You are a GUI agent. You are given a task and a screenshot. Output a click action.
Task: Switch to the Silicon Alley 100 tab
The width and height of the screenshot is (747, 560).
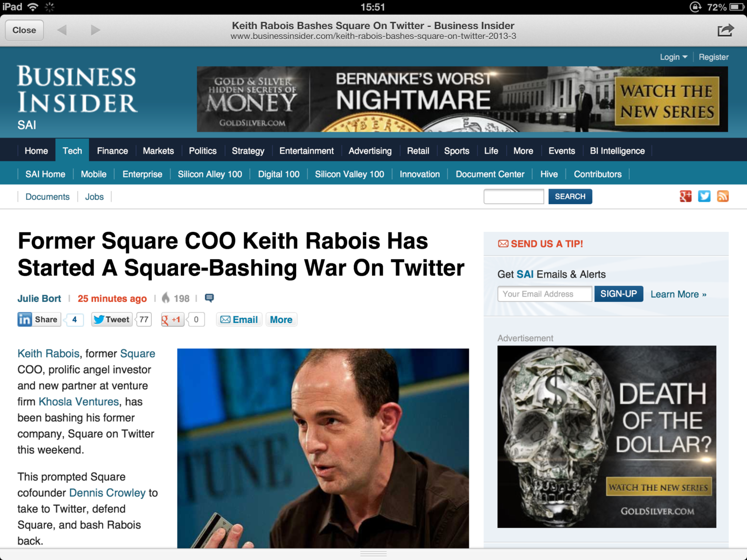point(210,174)
